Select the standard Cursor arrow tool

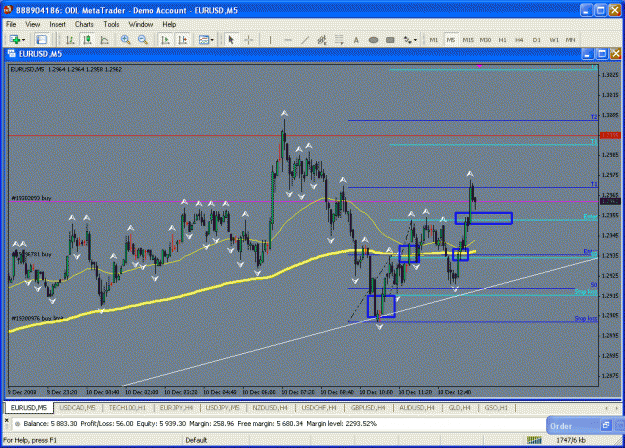231,39
